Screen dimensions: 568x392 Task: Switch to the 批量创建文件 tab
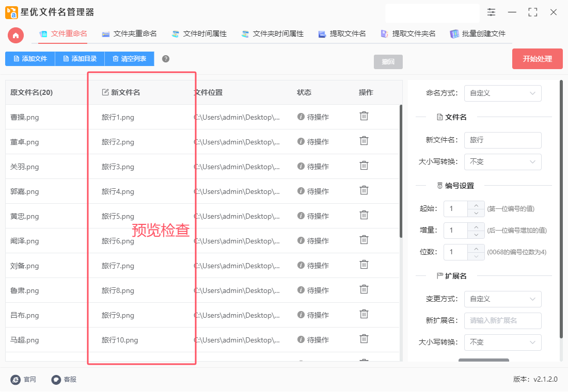pos(478,34)
